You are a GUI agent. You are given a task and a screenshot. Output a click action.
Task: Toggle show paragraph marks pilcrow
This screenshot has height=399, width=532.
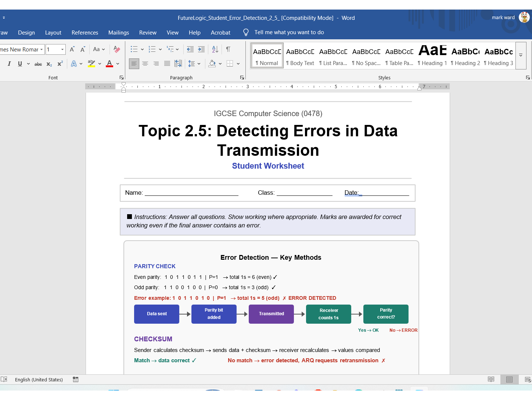228,49
